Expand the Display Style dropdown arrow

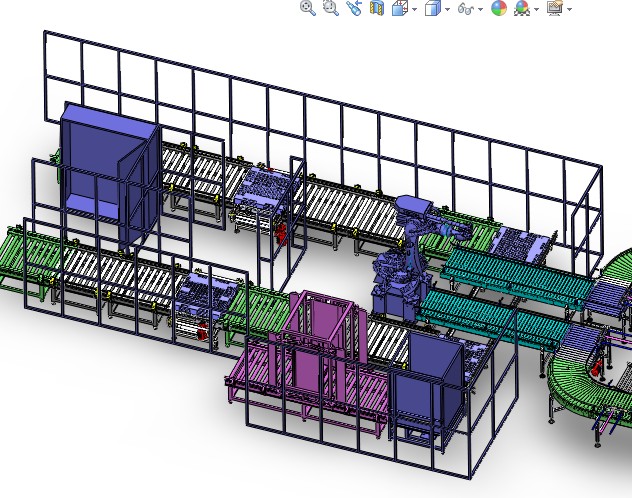(x=447, y=9)
